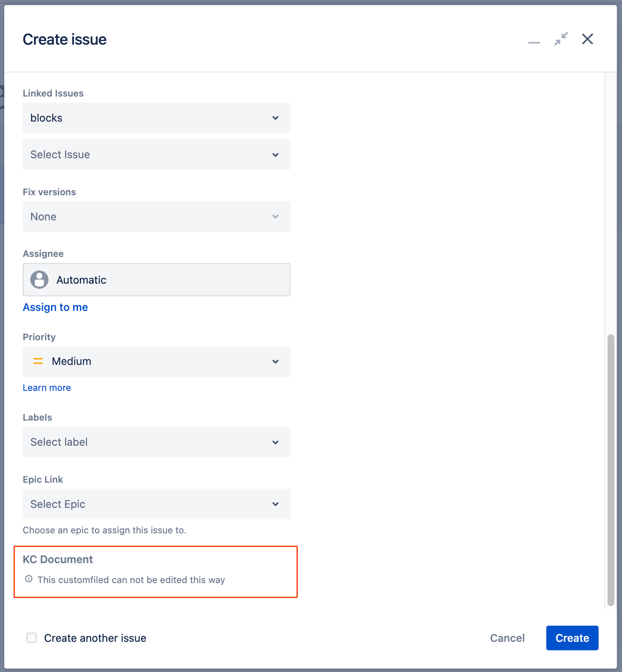622x672 pixels.
Task: Close the Create issue dialog
Action: tap(588, 39)
